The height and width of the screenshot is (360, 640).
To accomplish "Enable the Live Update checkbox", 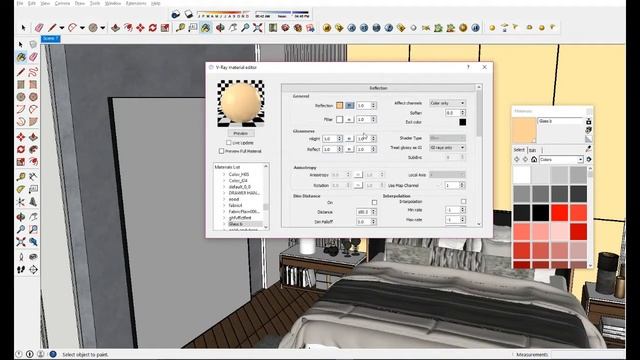I will tap(229, 143).
